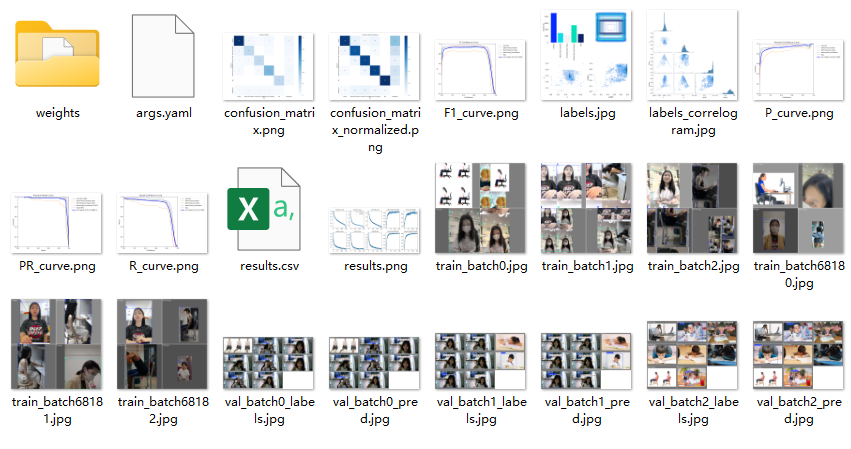Select the val_batch0_pred.jpg thumbnail

(x=374, y=363)
